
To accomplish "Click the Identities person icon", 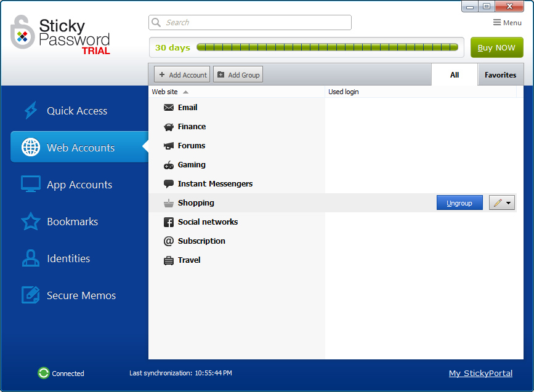I will point(31,258).
